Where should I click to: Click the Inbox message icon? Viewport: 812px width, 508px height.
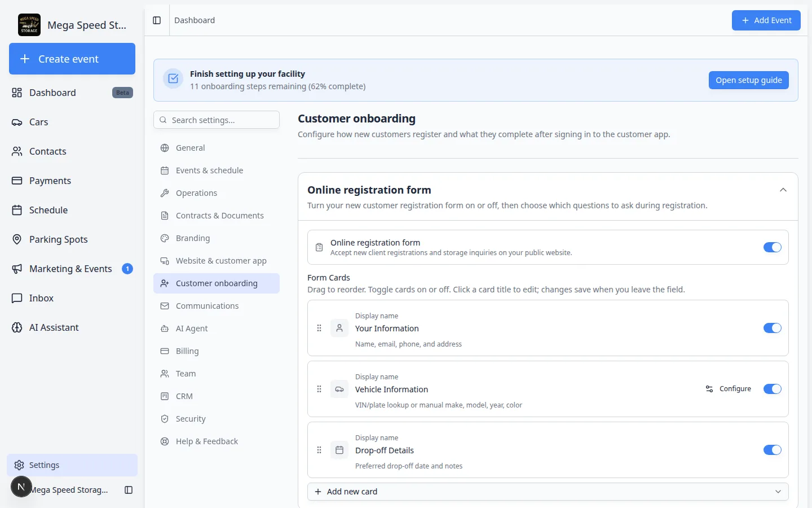[17, 298]
